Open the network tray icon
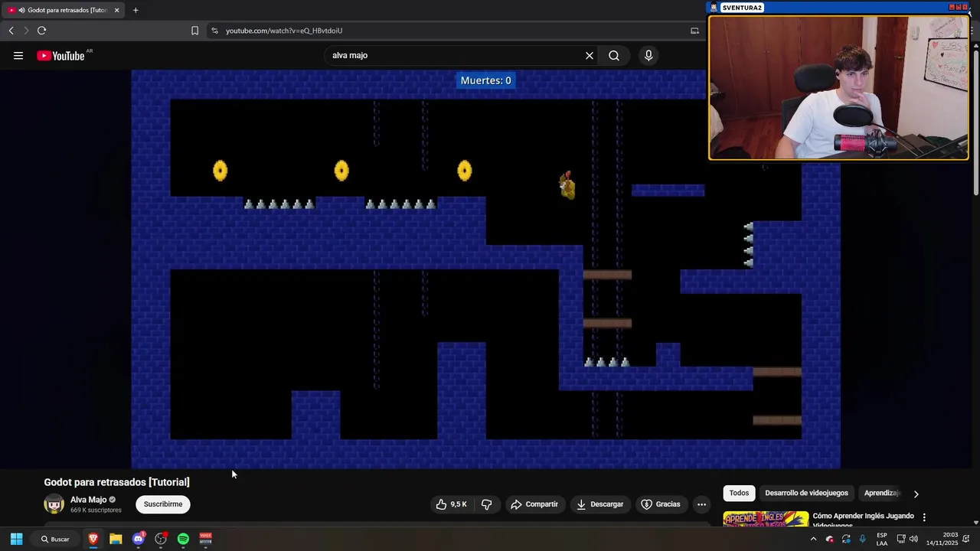This screenshot has height=551, width=980. 901,540
